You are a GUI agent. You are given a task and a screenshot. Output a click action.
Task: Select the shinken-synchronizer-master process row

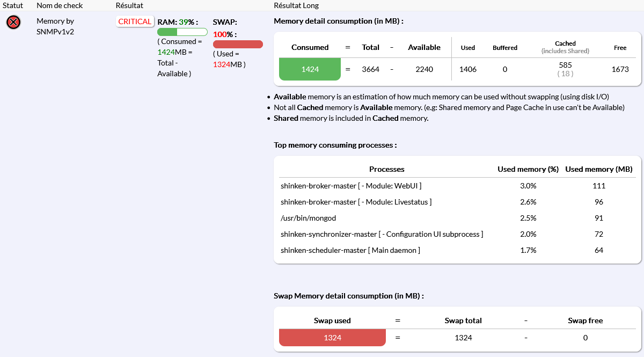click(x=382, y=234)
